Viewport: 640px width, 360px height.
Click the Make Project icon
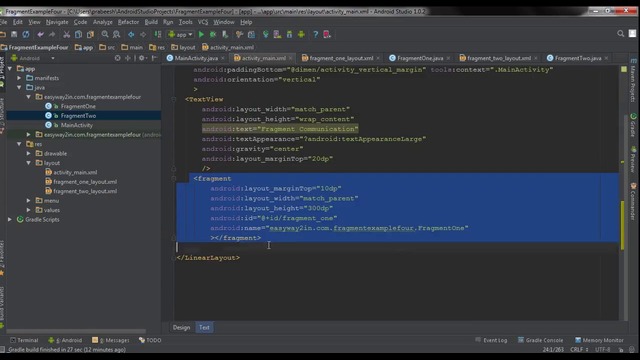(158, 35)
